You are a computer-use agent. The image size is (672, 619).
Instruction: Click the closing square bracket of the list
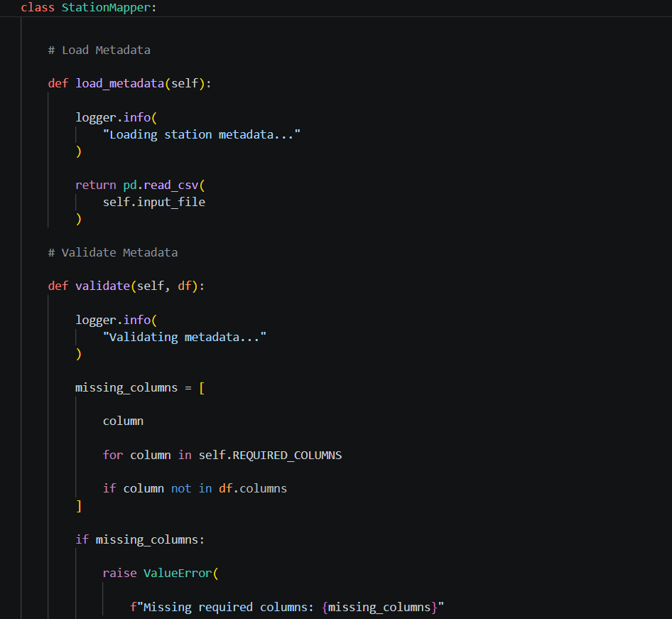point(79,506)
